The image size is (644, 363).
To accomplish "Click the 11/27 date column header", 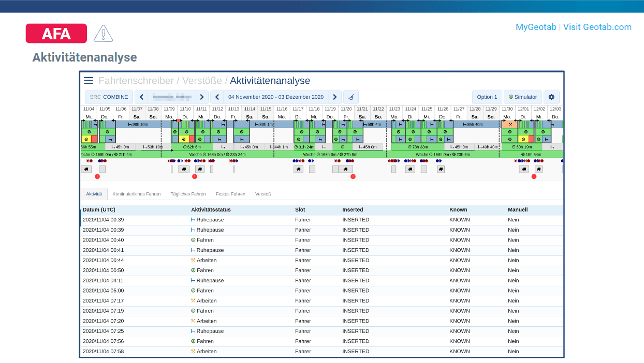I will (459, 113).
